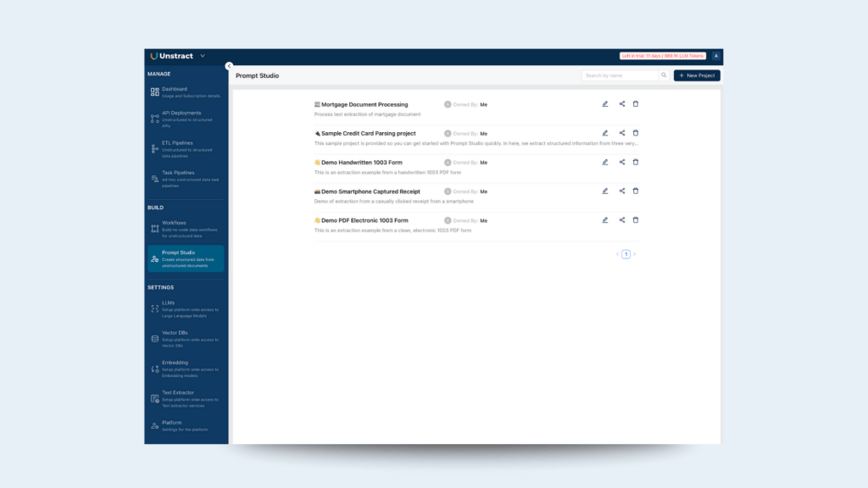Open Platform settings via its gear icon
The height and width of the screenshot is (488, 868).
pos(154,424)
